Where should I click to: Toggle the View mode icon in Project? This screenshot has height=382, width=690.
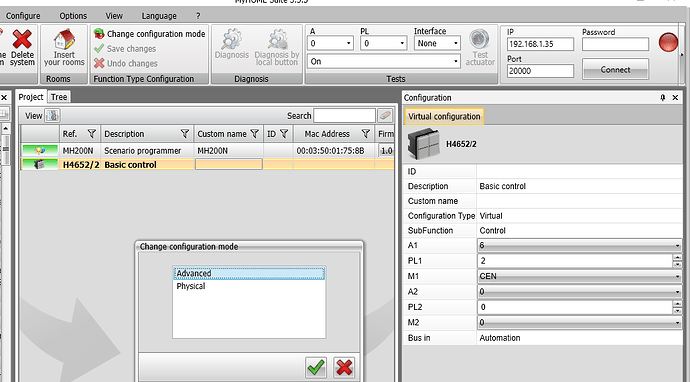[x=52, y=116]
